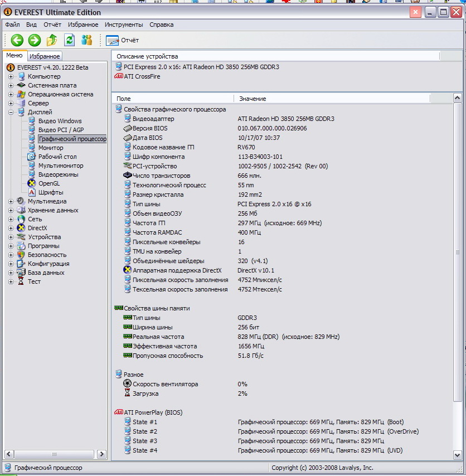Click the green Forward arrow toolbar icon
This screenshot has height=476, width=466.
click(x=35, y=40)
